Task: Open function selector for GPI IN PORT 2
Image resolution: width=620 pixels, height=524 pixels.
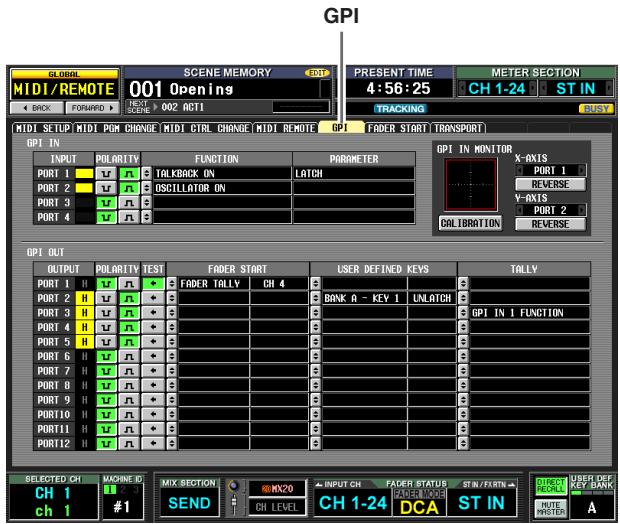Action: (x=147, y=188)
